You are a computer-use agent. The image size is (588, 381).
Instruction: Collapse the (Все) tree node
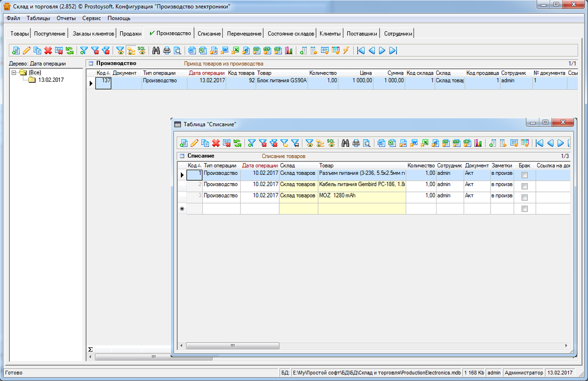pyautogui.click(x=14, y=72)
